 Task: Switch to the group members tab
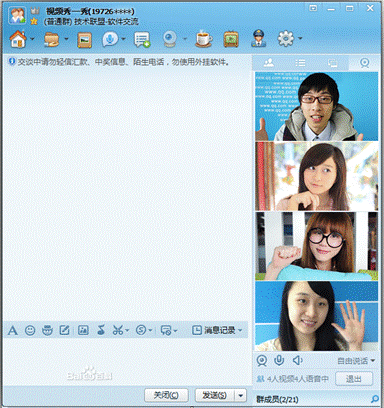coord(269,63)
